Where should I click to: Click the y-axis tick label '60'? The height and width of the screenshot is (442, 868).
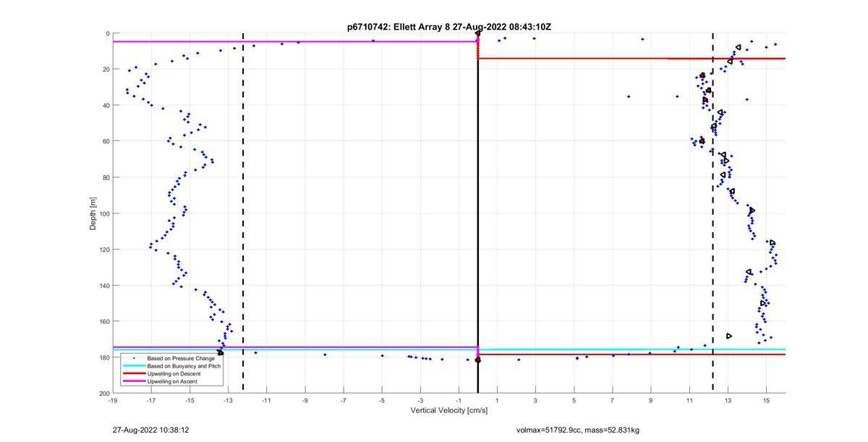[106, 142]
